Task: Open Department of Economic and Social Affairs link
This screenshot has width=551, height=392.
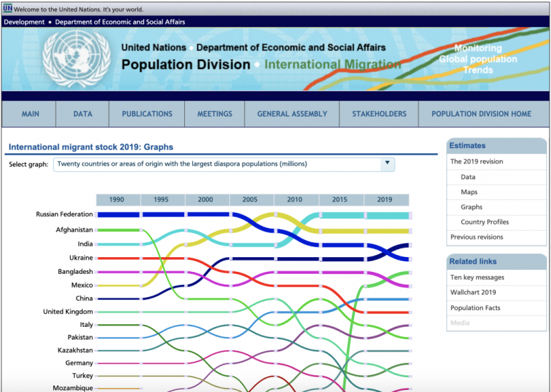Action: coord(120,22)
